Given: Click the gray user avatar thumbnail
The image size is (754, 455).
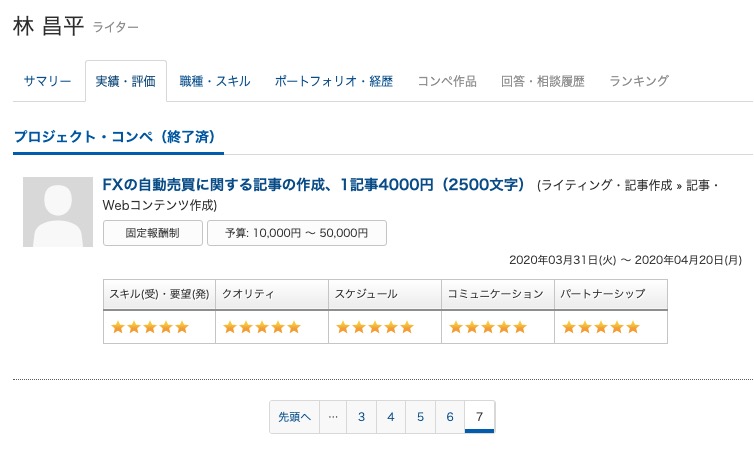Looking at the screenshot, I should pyautogui.click(x=58, y=211).
